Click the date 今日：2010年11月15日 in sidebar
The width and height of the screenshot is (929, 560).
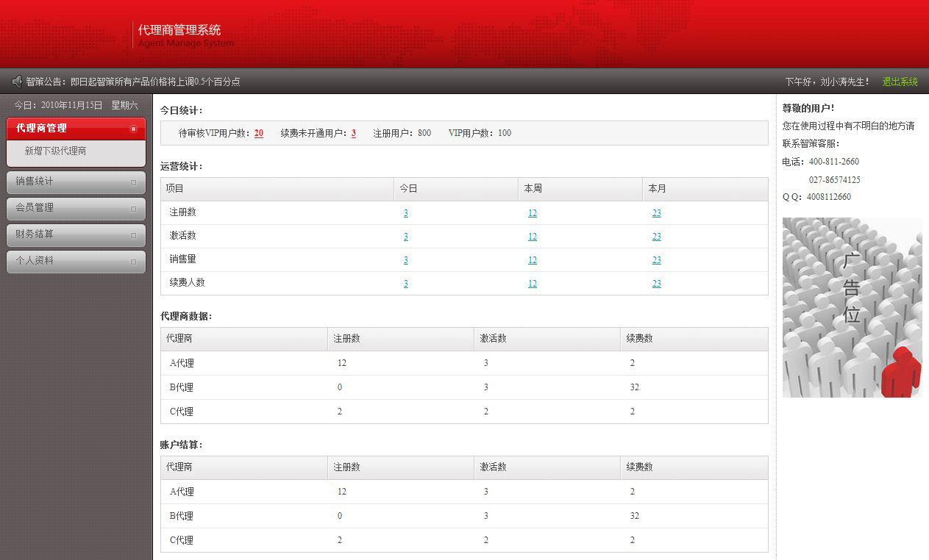click(x=59, y=105)
